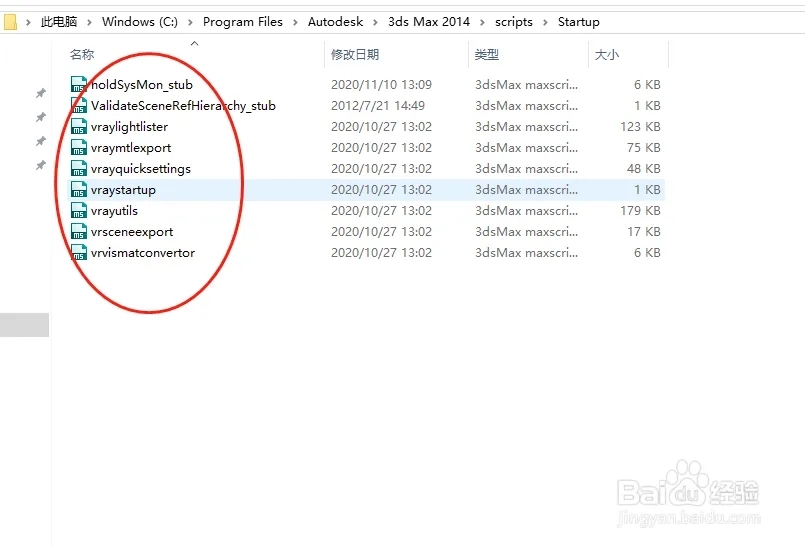Viewport: 805px width, 546px height.
Task: Click the 179 KB size value
Action: (x=640, y=211)
